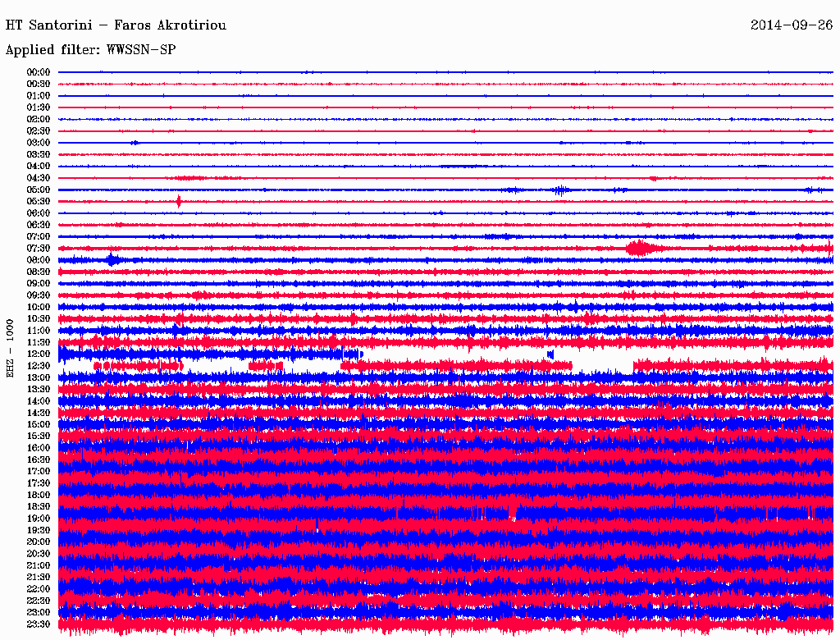
Task: Click the 14:30 time label
Action: click(x=38, y=413)
